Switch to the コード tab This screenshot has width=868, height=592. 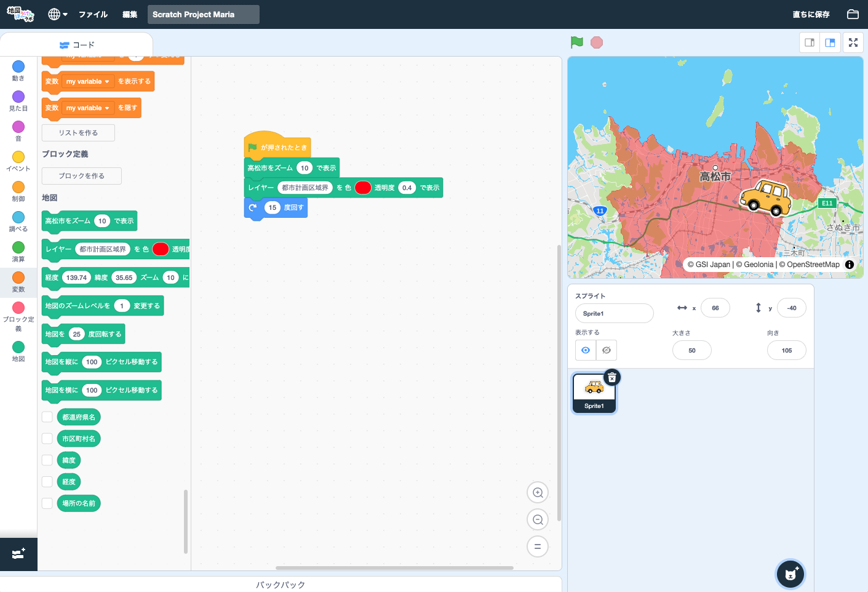77,45
